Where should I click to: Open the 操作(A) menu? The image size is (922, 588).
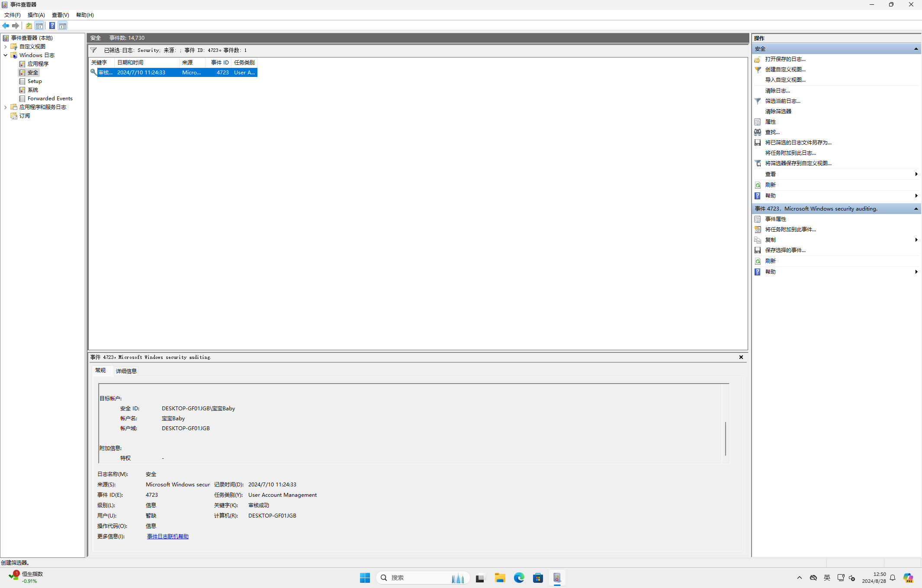click(36, 15)
